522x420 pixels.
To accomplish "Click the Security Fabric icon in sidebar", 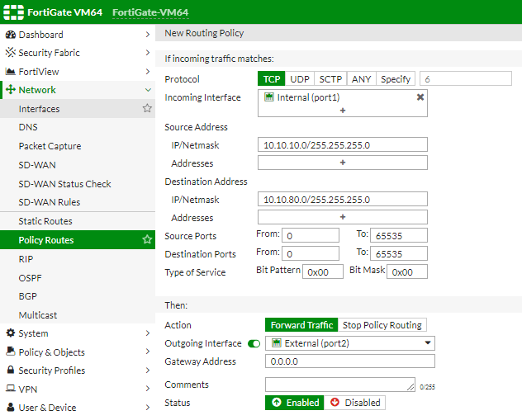I will tap(11, 53).
